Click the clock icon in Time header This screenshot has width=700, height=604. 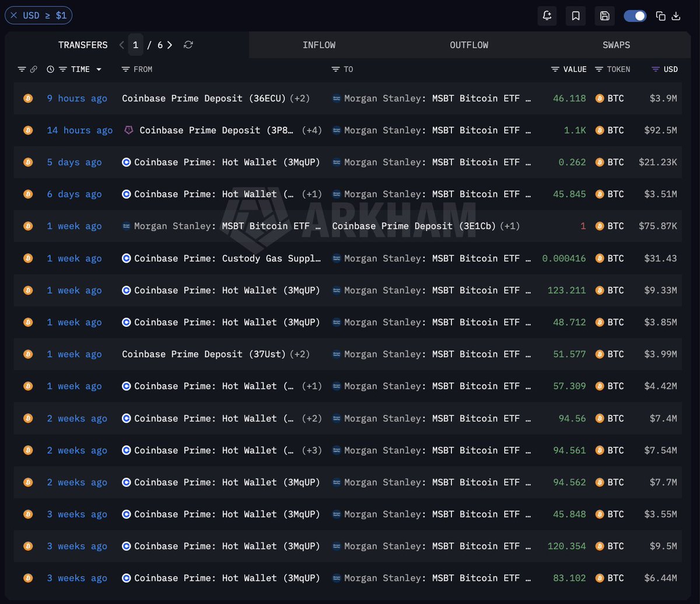pyautogui.click(x=50, y=69)
